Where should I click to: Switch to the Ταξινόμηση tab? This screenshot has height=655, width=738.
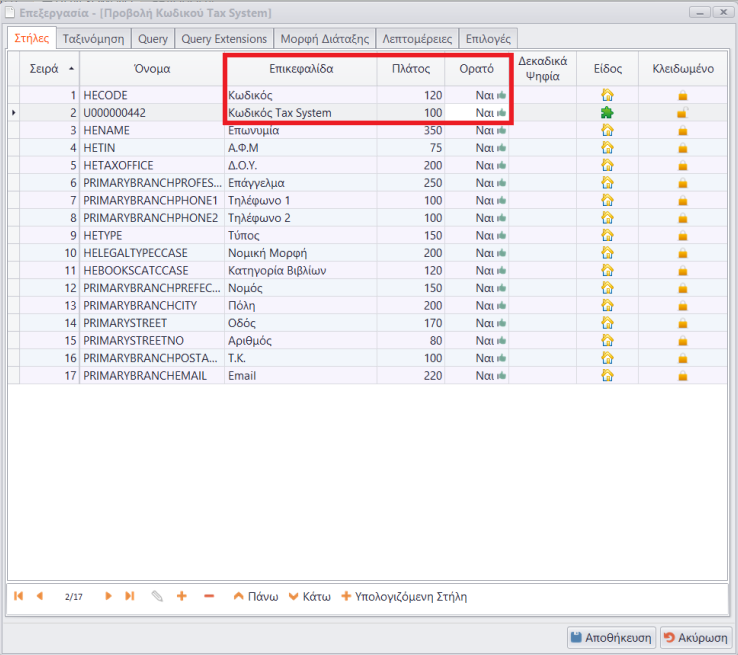coord(91,39)
